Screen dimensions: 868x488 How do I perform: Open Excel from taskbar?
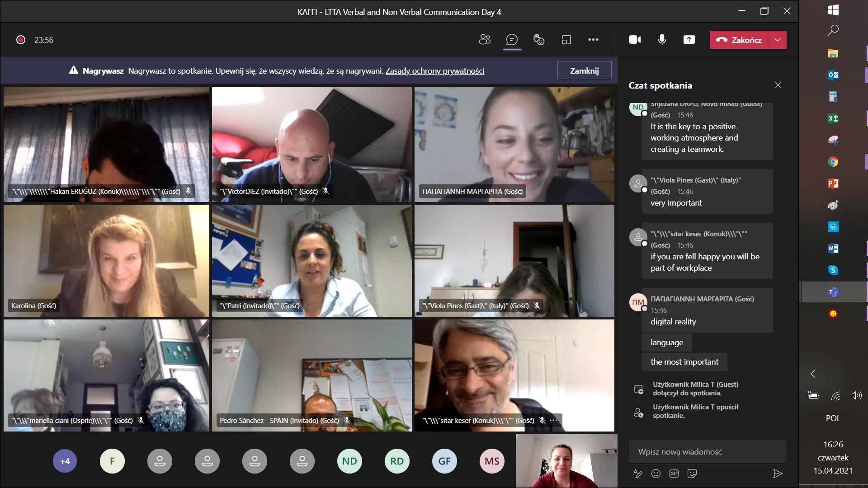[833, 118]
